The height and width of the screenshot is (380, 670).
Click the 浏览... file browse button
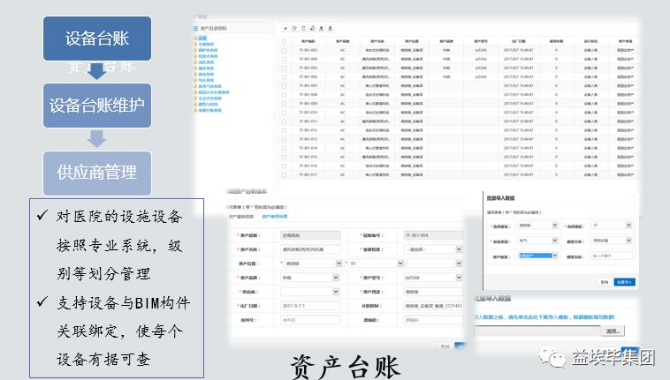[613, 331]
